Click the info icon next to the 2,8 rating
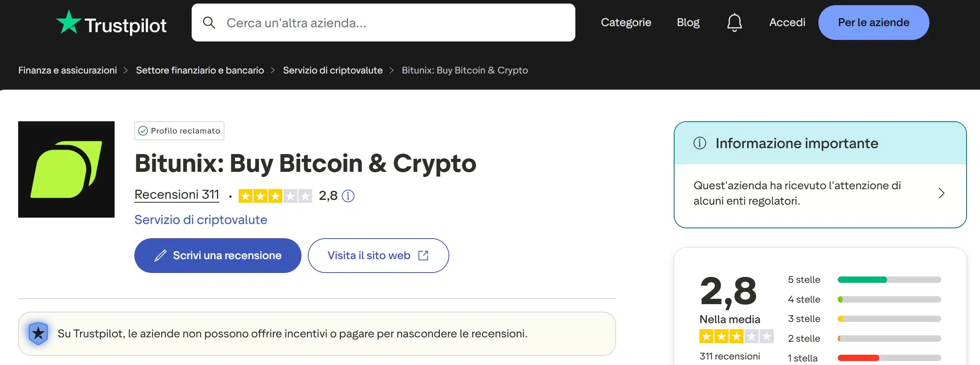980x365 pixels. [348, 196]
